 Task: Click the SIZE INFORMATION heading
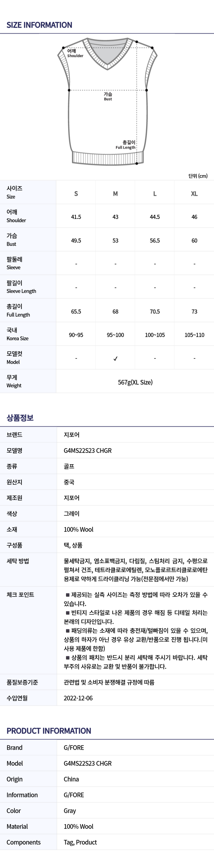pos(39,25)
